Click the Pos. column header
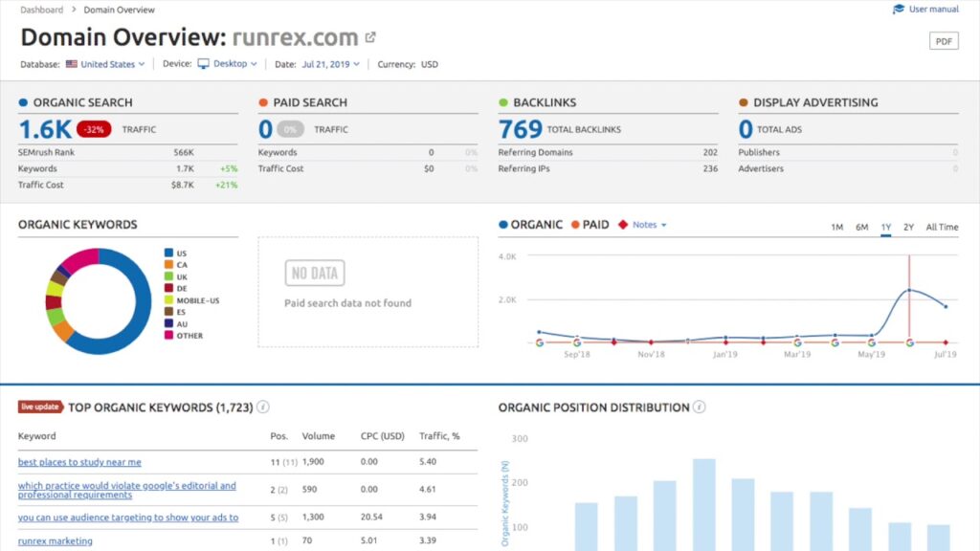This screenshot has height=551, width=980. click(278, 435)
